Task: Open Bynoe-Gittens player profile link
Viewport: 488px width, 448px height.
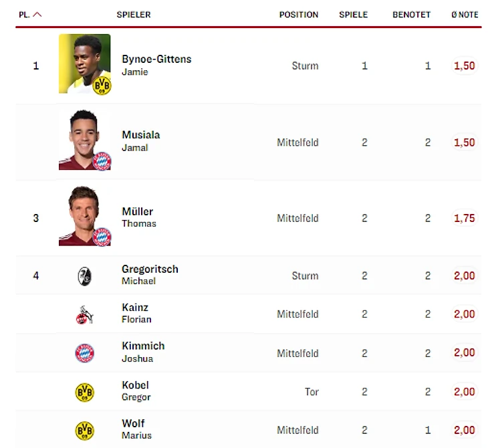Action: tap(156, 60)
